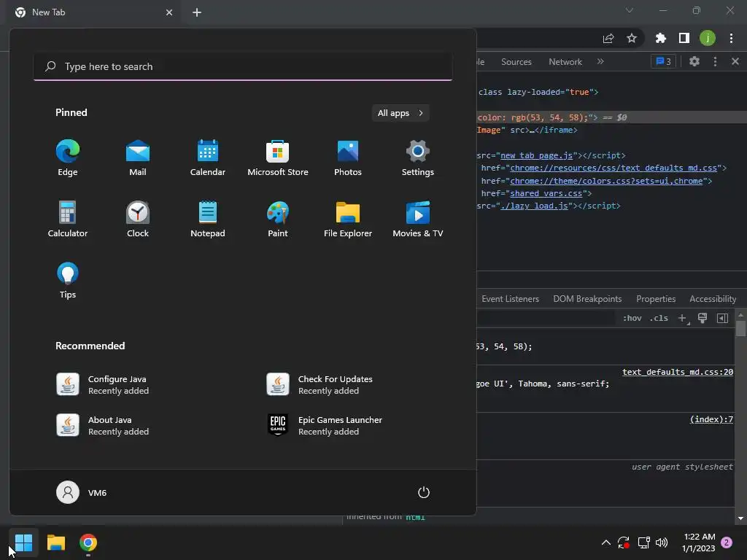The width and height of the screenshot is (747, 560).
Task: Expand more DevTools tabs chevron
Action: tap(600, 61)
